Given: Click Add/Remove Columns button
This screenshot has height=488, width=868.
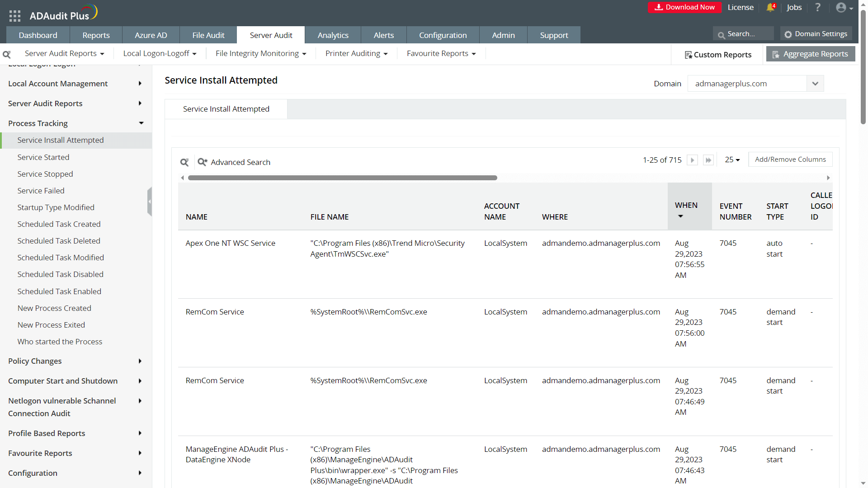Looking at the screenshot, I should 790,160.
